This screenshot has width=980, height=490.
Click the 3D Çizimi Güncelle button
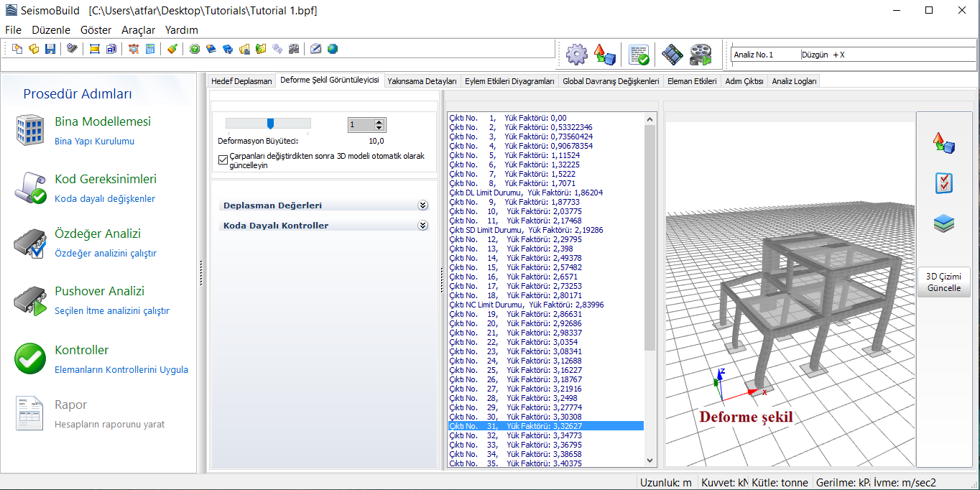[943, 282]
